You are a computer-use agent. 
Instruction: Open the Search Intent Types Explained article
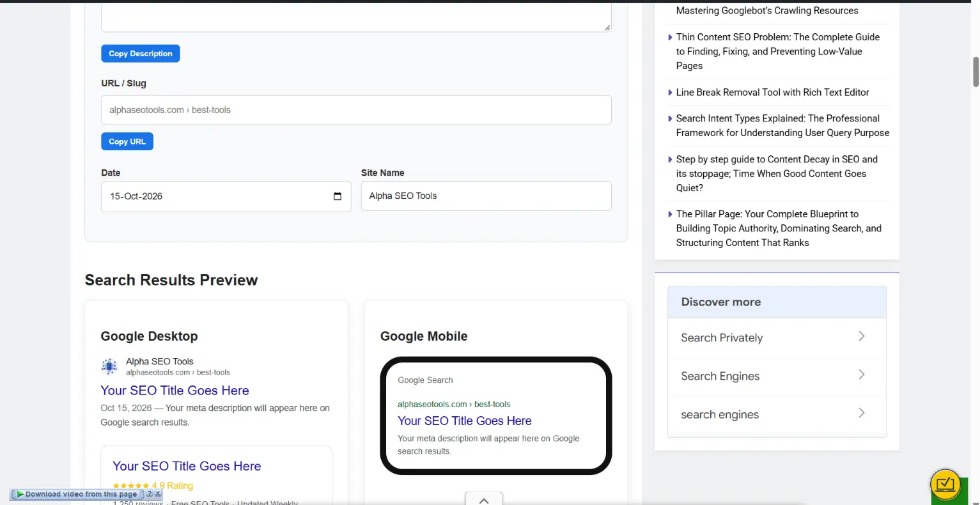tap(782, 125)
